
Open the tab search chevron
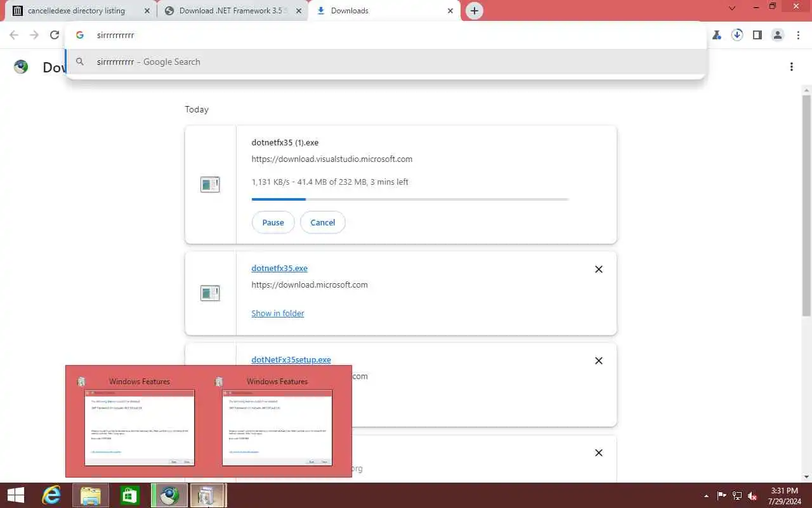(x=733, y=8)
